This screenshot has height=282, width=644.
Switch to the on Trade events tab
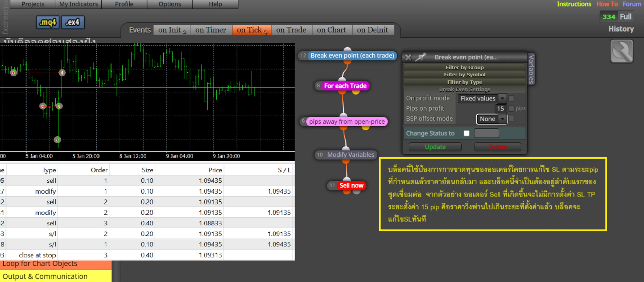291,30
